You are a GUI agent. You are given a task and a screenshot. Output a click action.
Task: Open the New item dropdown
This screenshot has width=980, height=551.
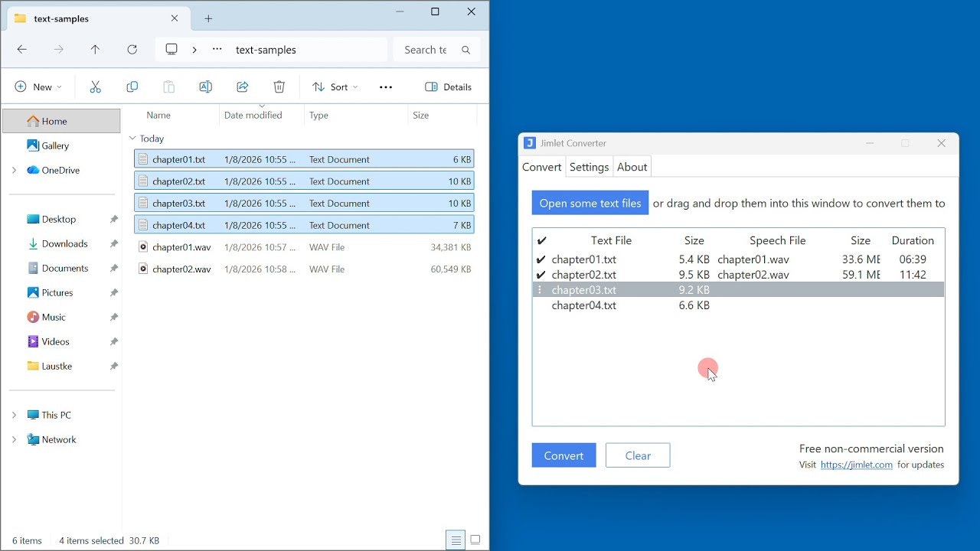[38, 86]
